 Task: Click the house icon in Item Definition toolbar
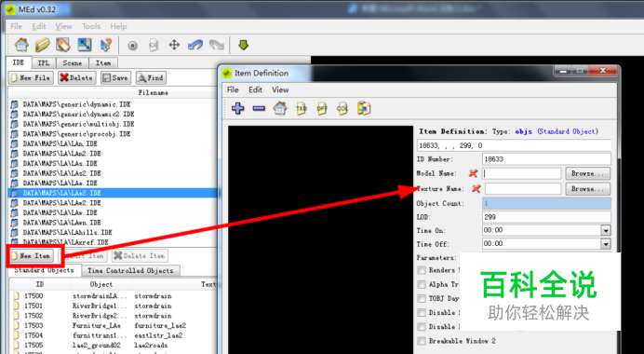pos(280,109)
